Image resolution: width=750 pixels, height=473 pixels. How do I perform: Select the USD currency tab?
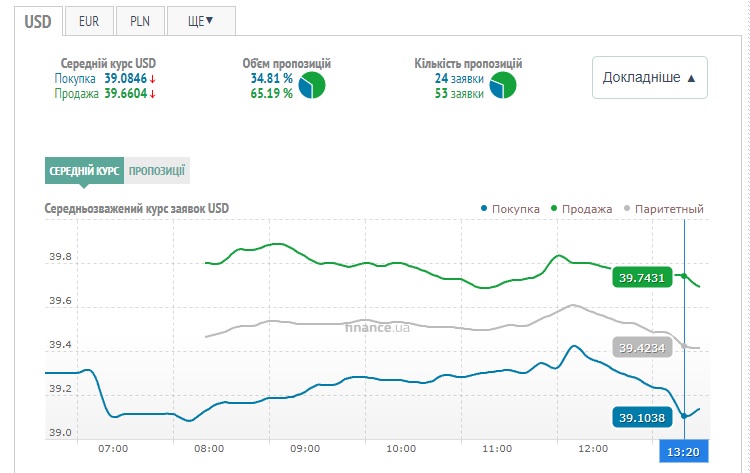pyautogui.click(x=36, y=19)
